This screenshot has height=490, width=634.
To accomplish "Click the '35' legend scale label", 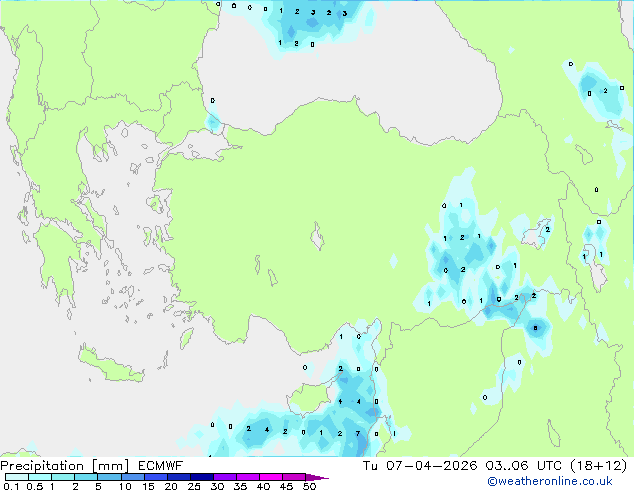I will [240, 486].
